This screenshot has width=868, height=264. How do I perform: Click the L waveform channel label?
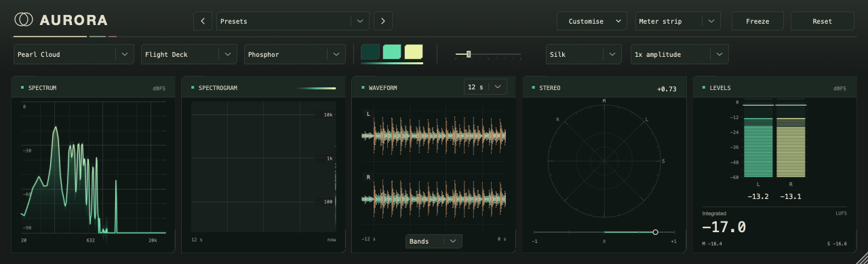pyautogui.click(x=368, y=114)
